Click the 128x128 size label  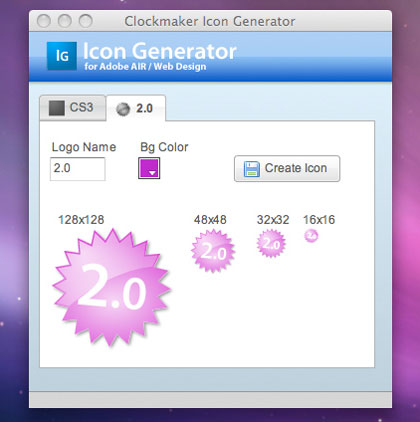pos(81,220)
